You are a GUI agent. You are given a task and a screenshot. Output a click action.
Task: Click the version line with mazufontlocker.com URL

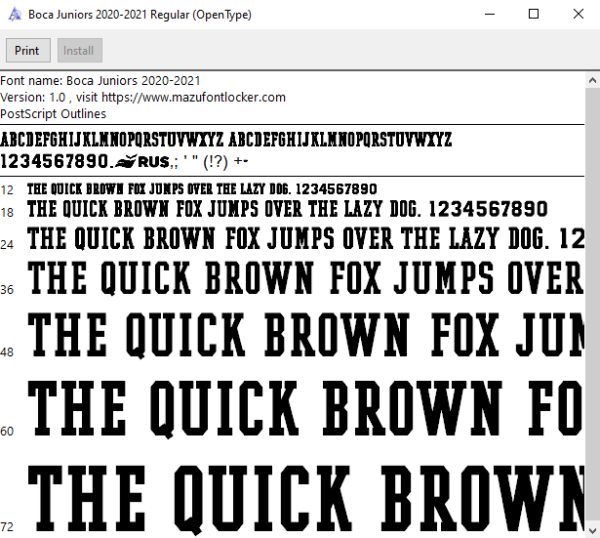[x=143, y=97]
